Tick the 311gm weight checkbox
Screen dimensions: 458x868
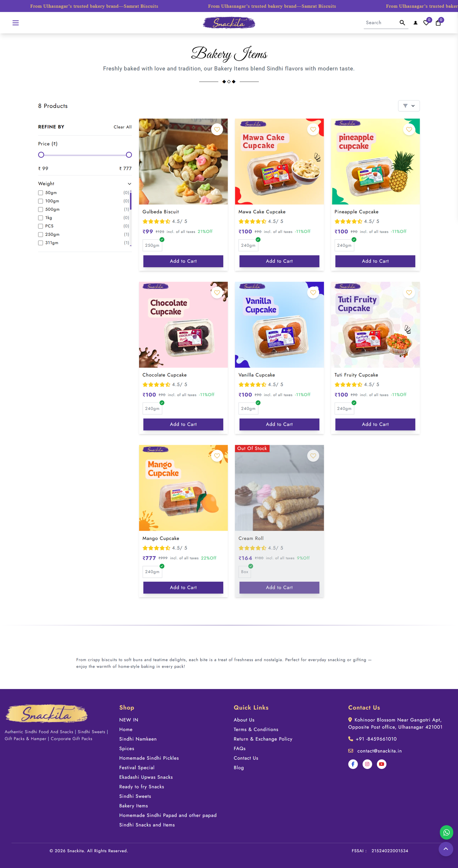point(40,242)
